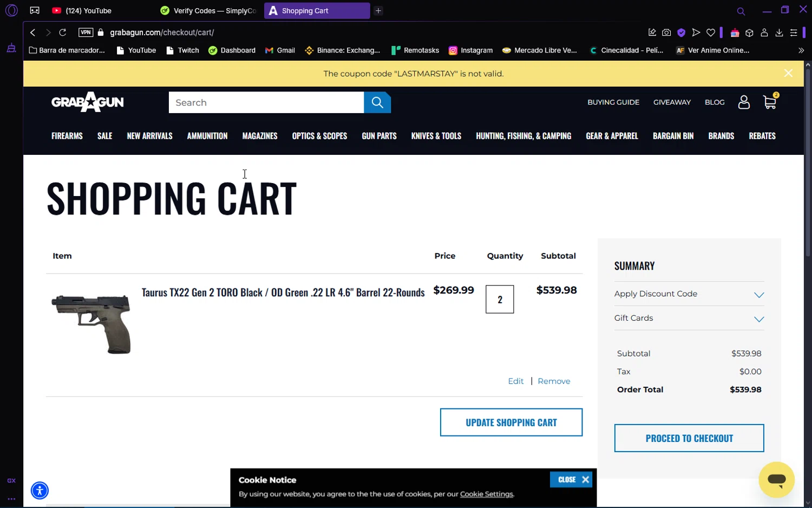Image resolution: width=812 pixels, height=508 pixels.
Task: Open the downloads icon
Action: (779, 32)
